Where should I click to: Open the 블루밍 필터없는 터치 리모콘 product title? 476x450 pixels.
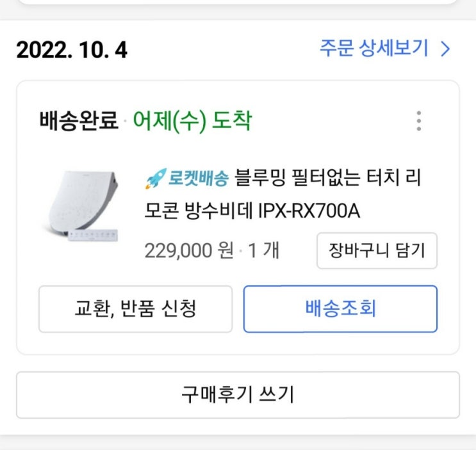327,178
